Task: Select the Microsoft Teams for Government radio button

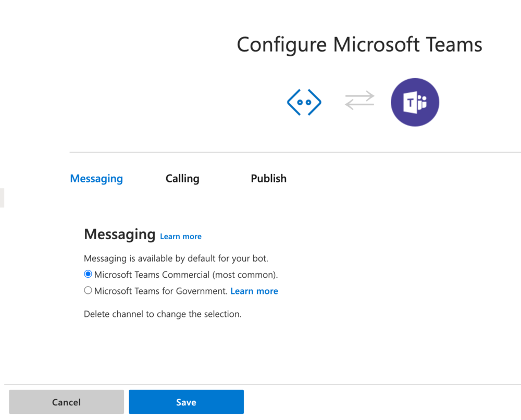Action: tap(88, 290)
